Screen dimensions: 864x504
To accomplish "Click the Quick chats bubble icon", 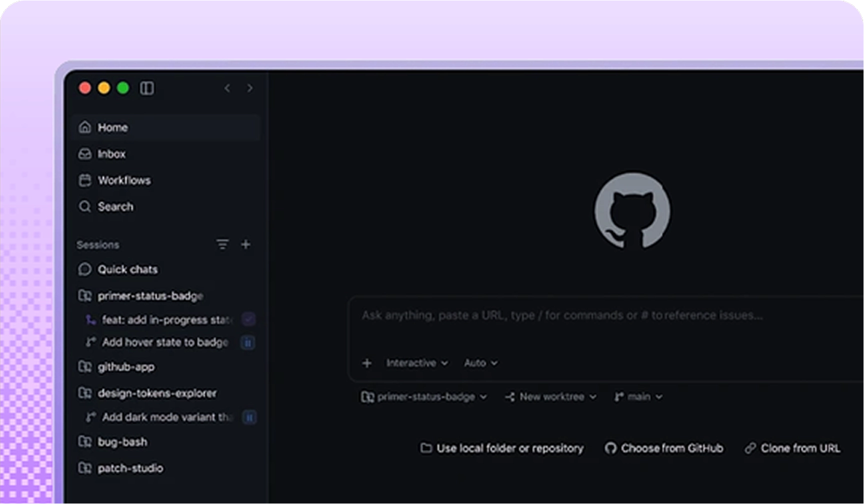I will tap(85, 269).
